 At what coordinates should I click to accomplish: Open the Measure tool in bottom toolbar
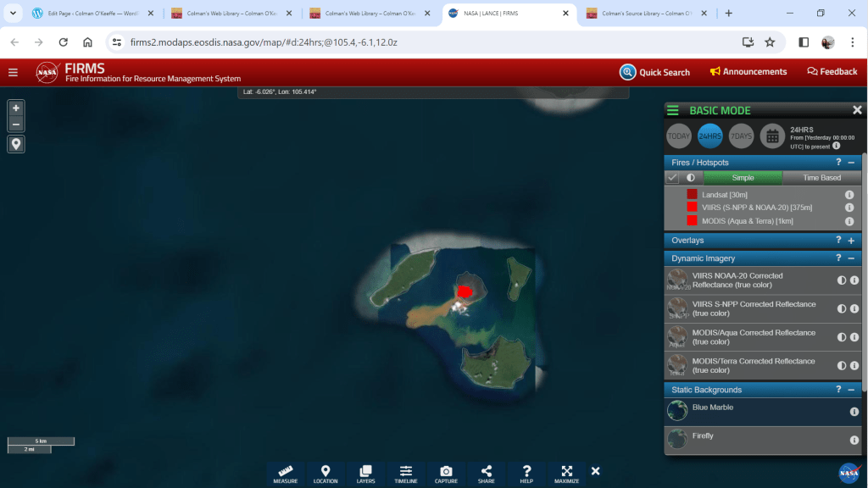286,474
